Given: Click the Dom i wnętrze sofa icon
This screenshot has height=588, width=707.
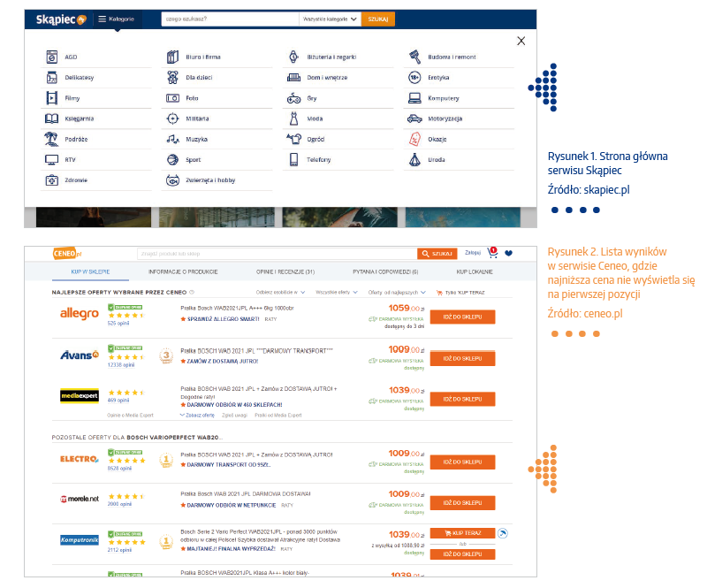Looking at the screenshot, I should [x=293, y=78].
